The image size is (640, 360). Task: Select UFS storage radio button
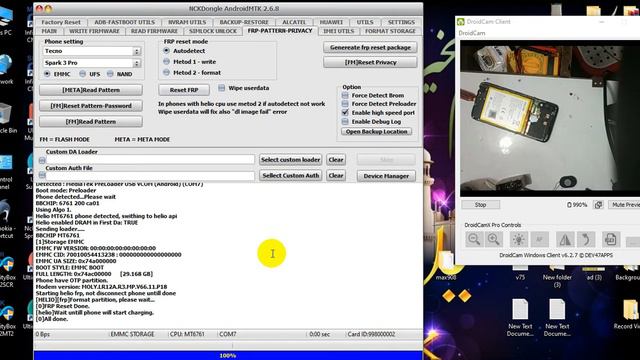click(83, 74)
